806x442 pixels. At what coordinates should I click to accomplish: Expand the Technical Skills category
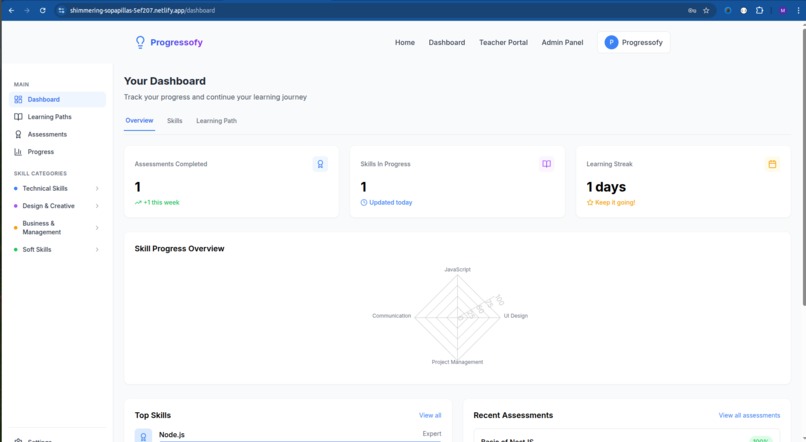(x=57, y=189)
